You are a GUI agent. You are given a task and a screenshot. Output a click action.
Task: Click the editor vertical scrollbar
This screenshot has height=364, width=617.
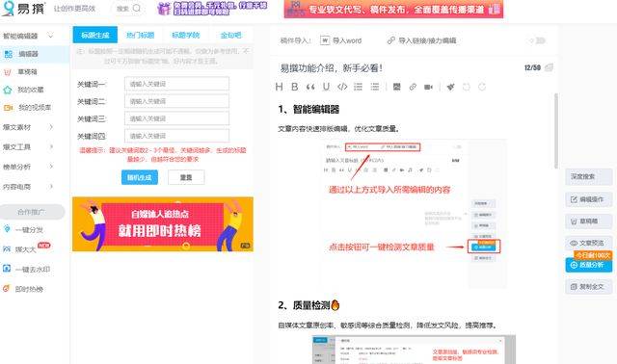click(x=556, y=131)
